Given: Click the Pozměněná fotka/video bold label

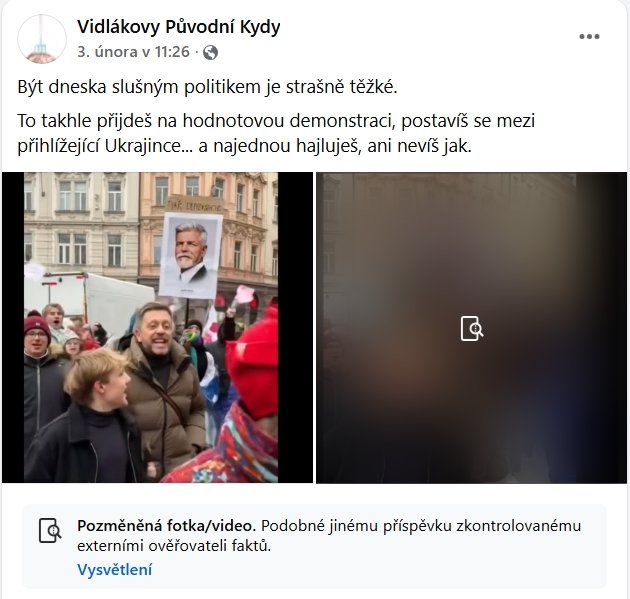Looking at the screenshot, I should (166, 525).
